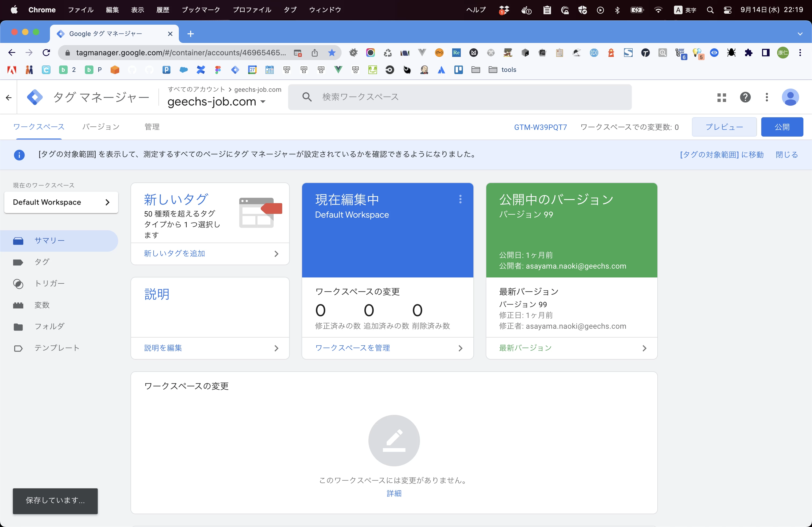Screen dimensions: 812x527
Task: Open macOS Spotlight search icon
Action: [710, 10]
